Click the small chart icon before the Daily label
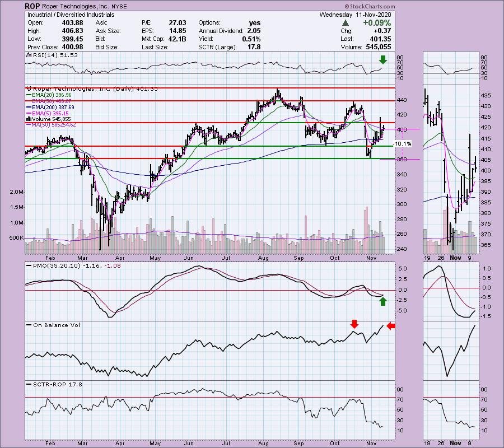The image size is (504, 448). coord(29,88)
